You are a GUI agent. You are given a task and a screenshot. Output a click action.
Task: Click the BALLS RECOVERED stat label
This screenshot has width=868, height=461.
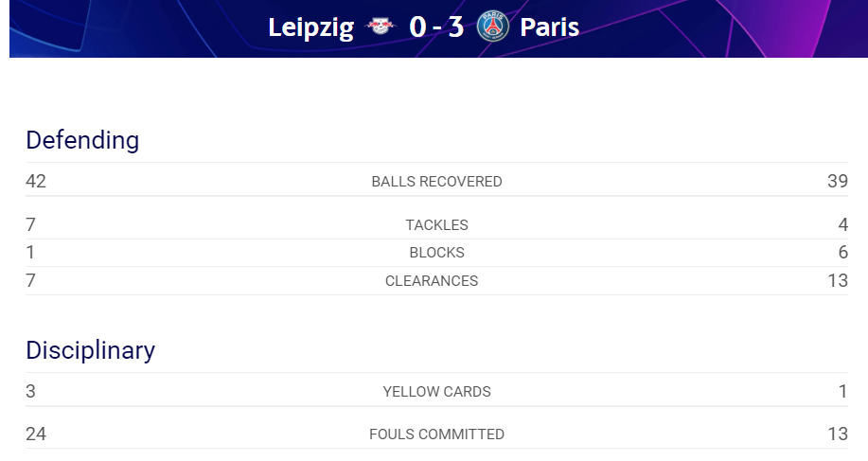pyautogui.click(x=436, y=182)
